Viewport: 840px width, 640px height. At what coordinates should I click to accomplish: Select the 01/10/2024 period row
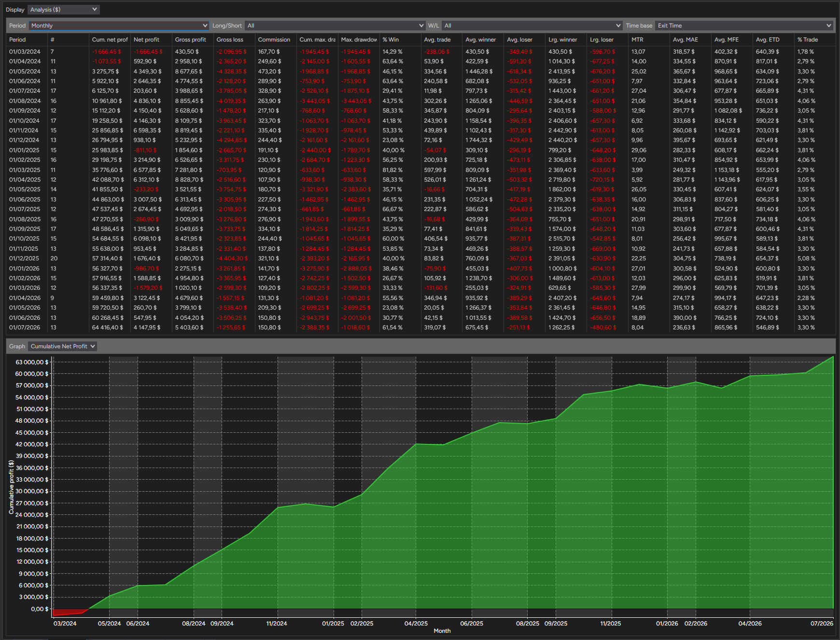(x=421, y=121)
